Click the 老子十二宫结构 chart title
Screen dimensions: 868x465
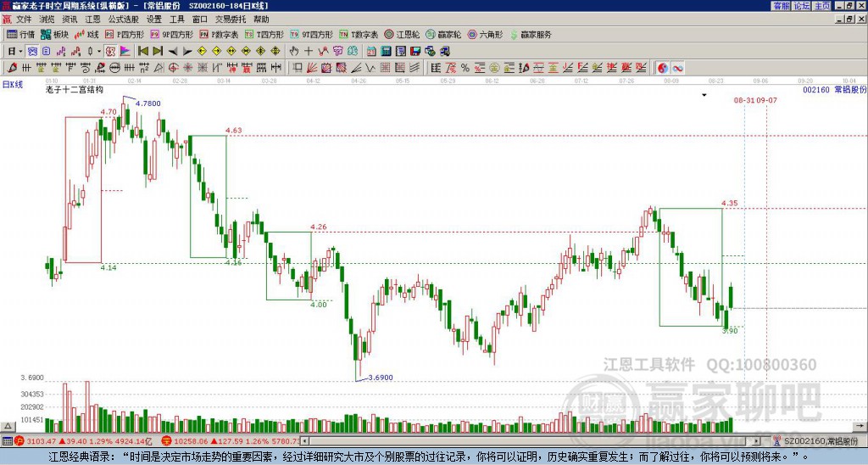pyautogui.click(x=75, y=89)
